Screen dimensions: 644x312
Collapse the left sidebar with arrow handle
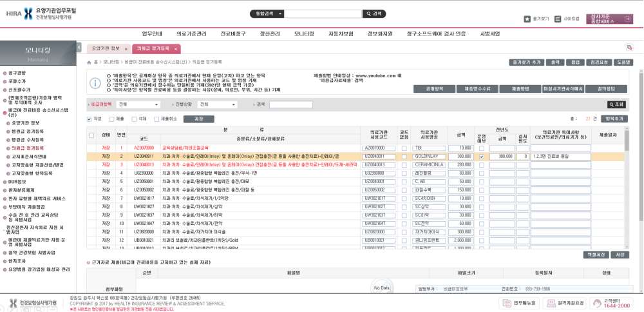pos(79,47)
